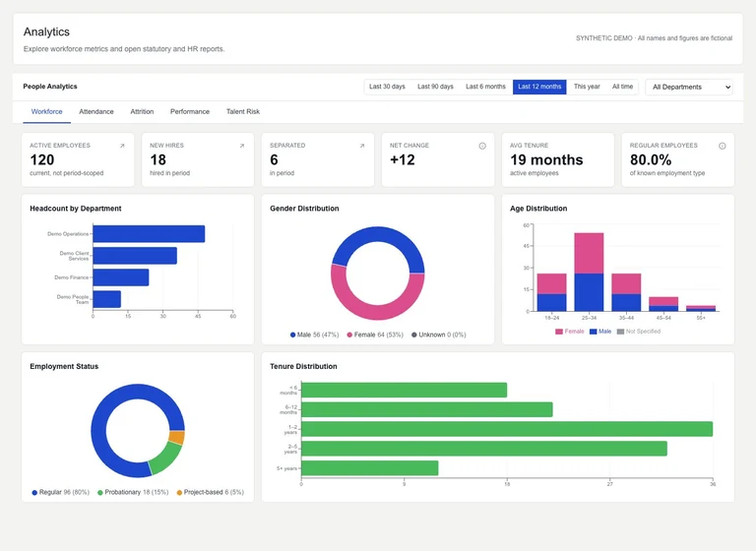
Task: Click the orange Project-based donut segment
Action: pyautogui.click(x=177, y=438)
